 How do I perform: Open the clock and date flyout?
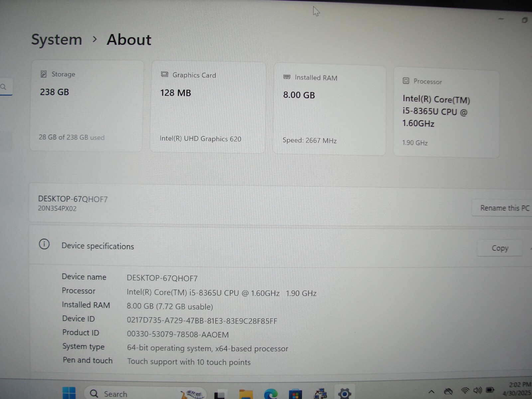click(x=517, y=389)
